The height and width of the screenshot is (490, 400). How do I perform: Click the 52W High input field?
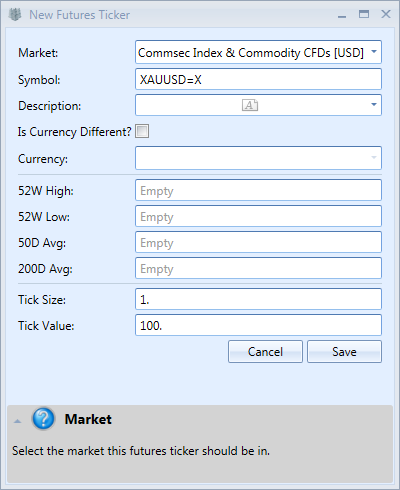[x=258, y=190]
